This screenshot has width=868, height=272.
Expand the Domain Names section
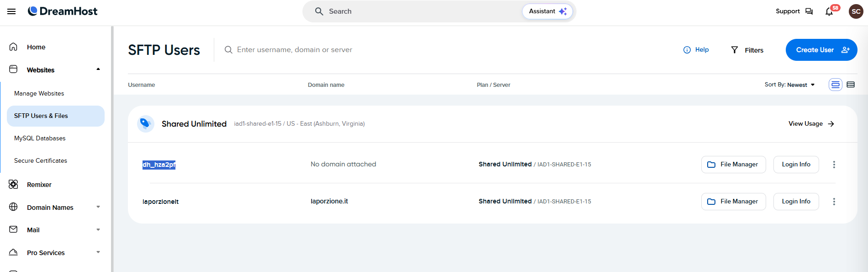point(98,207)
